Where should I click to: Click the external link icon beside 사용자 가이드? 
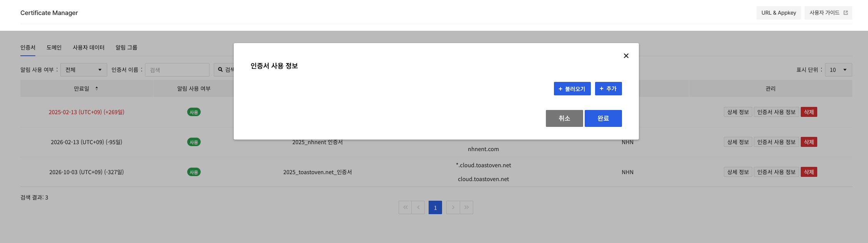[845, 13]
